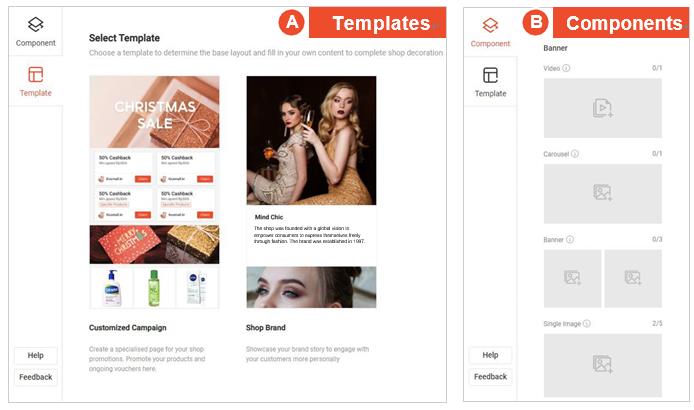The width and height of the screenshot is (694, 410).
Task: Click Feedback button in Components panel
Action: click(490, 376)
